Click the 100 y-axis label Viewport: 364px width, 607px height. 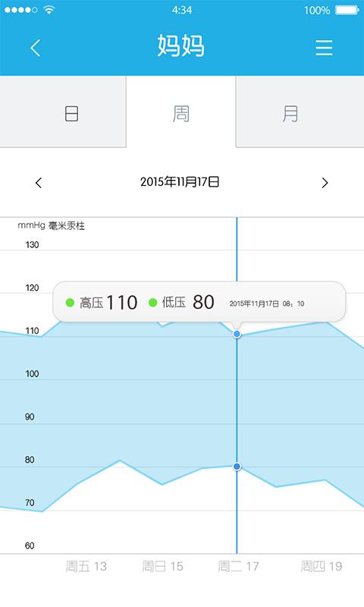coord(32,373)
